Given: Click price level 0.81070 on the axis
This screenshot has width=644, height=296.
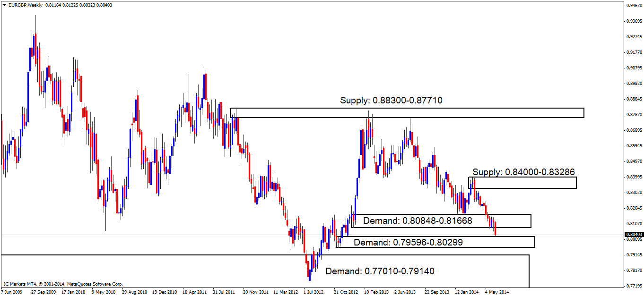Looking at the screenshot, I should 634,224.
